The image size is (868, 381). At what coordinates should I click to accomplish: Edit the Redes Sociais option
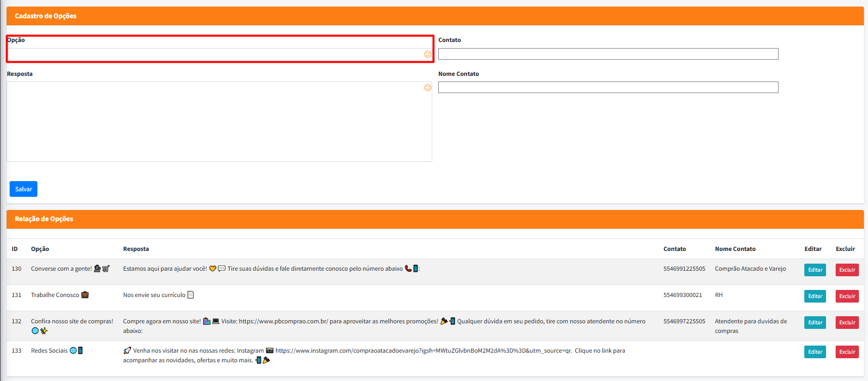(814, 352)
